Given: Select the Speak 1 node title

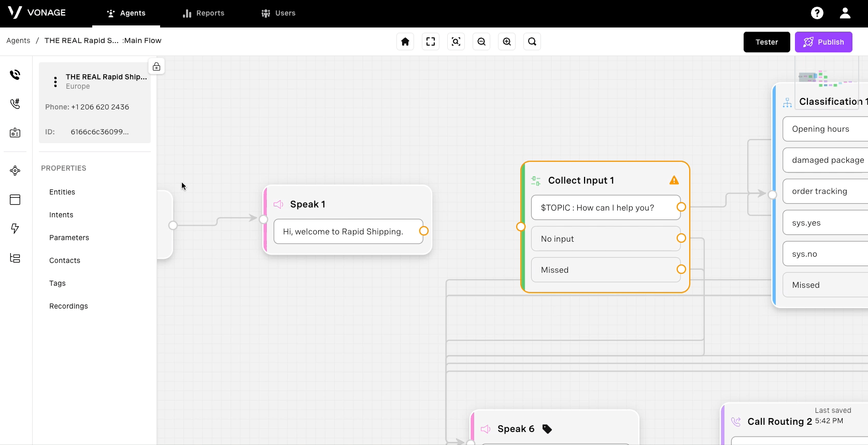Looking at the screenshot, I should 308,204.
